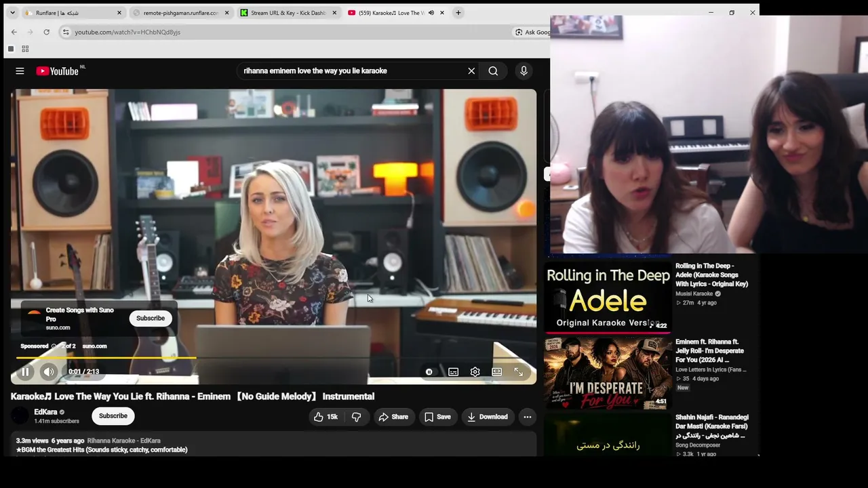Image resolution: width=868 pixels, height=488 pixels.
Task: Download the karaoke video
Action: [487, 417]
